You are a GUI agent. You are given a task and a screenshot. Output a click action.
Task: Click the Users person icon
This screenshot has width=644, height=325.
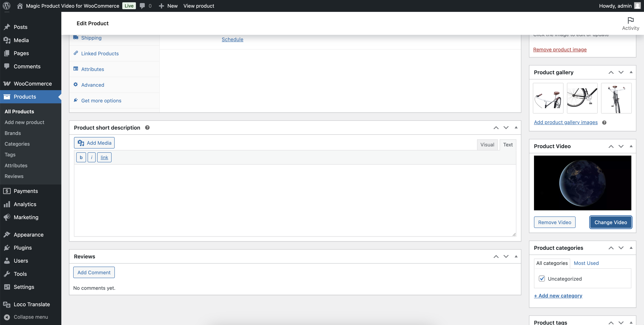click(7, 261)
